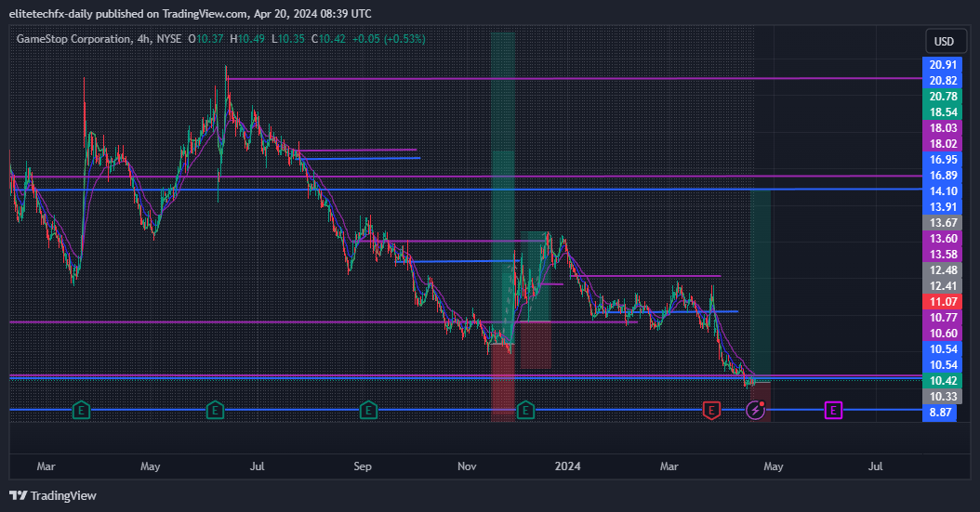Click the purple 18.02 price label
Image resolution: width=980 pixels, height=512 pixels.
click(x=943, y=144)
